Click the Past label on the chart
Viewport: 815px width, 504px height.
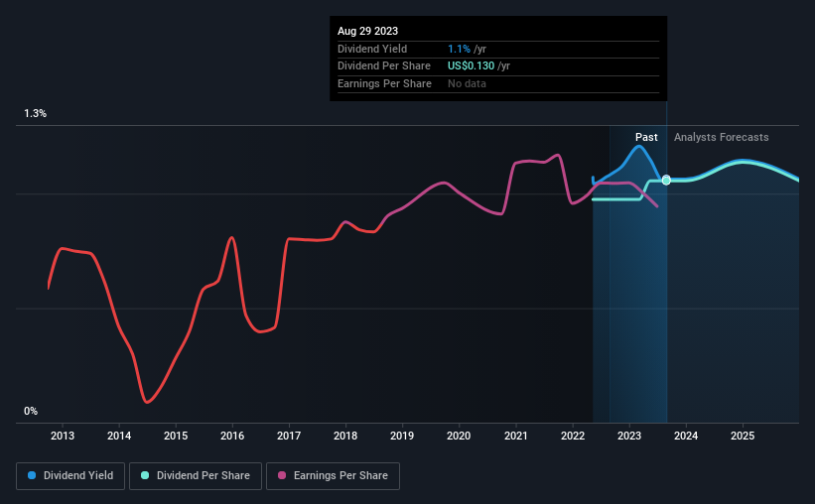pos(646,137)
